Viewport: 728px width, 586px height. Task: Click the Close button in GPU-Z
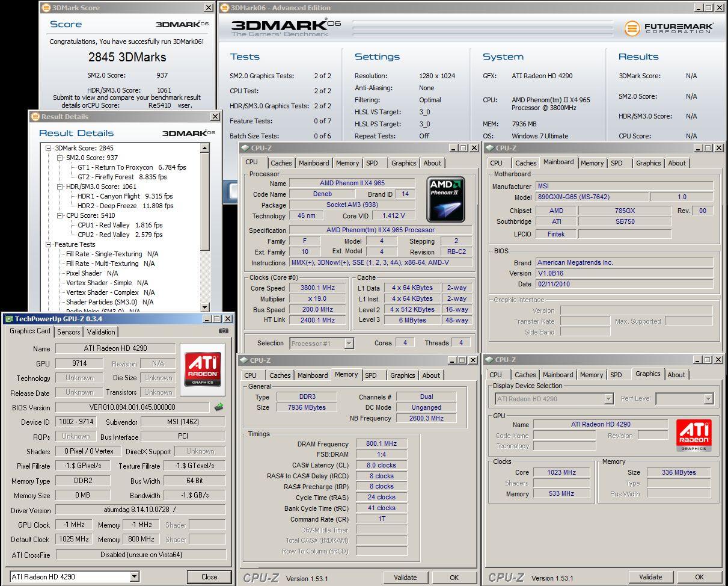(x=209, y=576)
